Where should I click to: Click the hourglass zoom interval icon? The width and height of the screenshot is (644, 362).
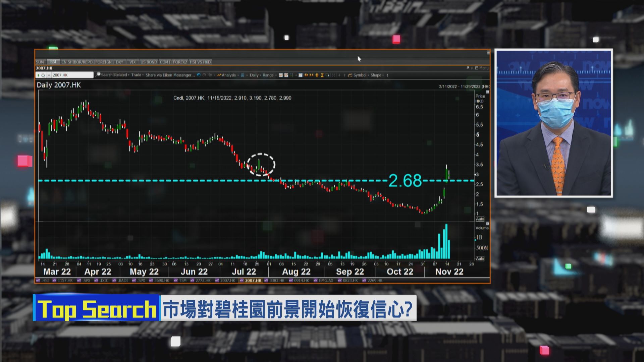pos(322,75)
